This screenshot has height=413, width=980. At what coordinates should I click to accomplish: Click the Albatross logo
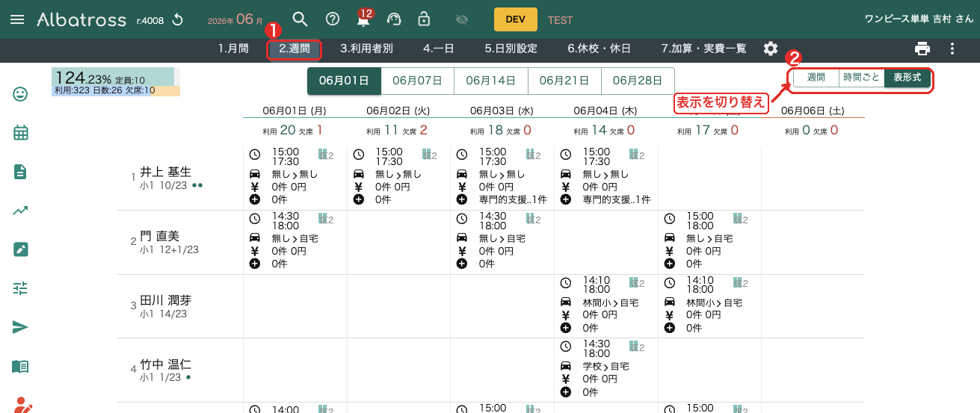coord(81,19)
